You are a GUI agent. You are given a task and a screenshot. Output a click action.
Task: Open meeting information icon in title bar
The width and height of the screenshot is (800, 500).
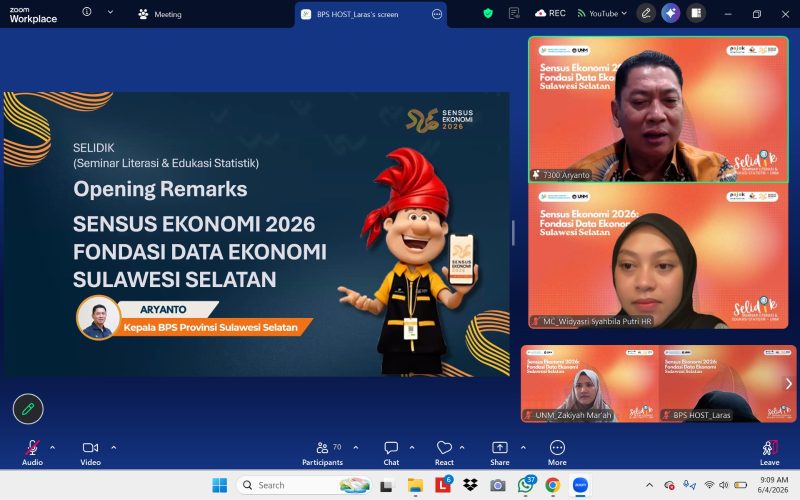pos(87,11)
